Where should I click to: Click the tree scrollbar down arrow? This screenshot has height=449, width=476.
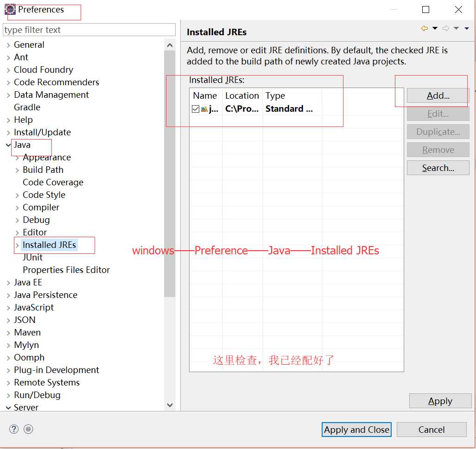[x=170, y=405]
